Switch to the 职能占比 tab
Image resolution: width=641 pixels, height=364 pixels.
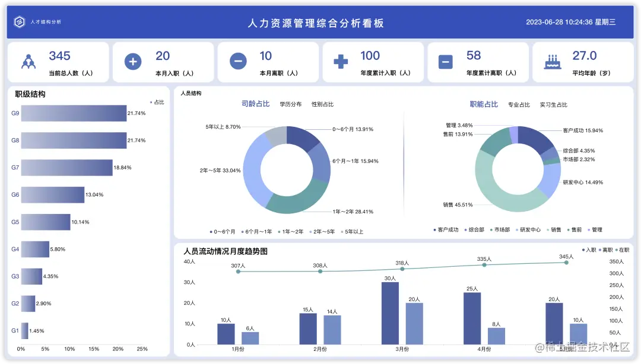point(484,104)
